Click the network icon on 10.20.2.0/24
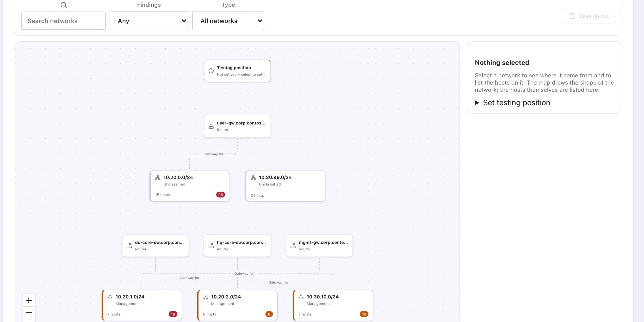Screen dimensions: 644x322 205,297
